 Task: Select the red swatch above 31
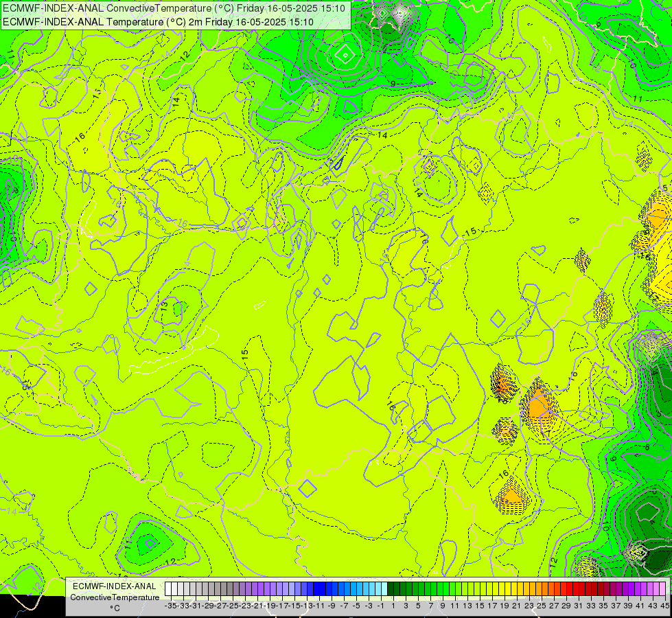[582, 588]
